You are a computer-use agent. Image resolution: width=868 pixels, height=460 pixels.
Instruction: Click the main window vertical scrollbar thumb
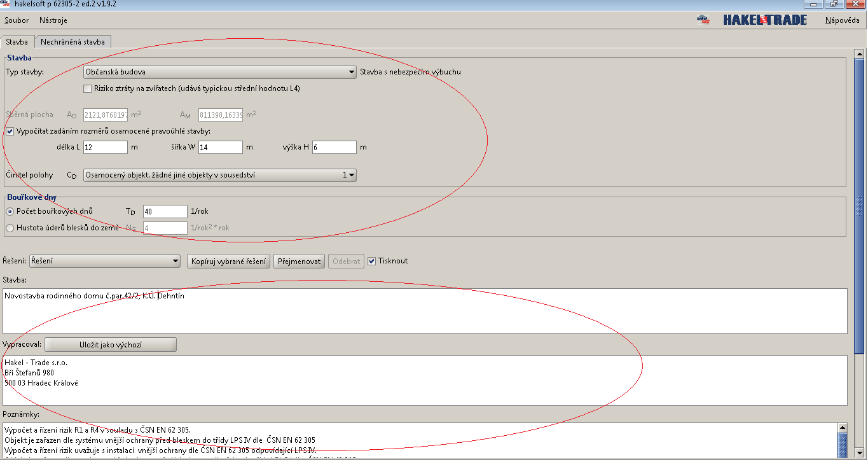(860, 206)
